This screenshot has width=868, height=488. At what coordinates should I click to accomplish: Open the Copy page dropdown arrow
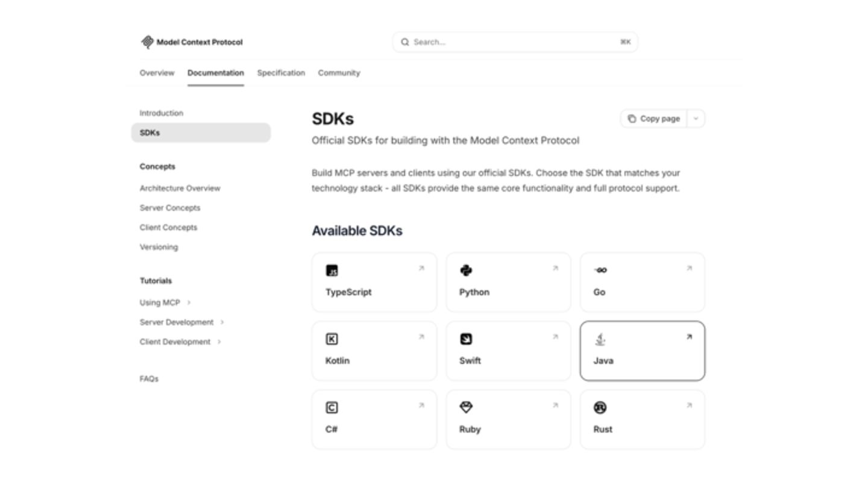tap(696, 119)
